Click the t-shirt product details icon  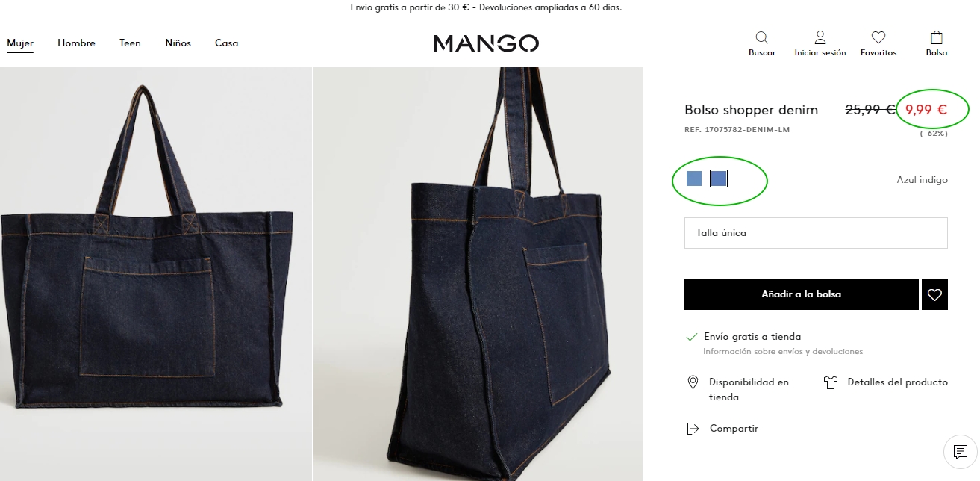point(831,382)
